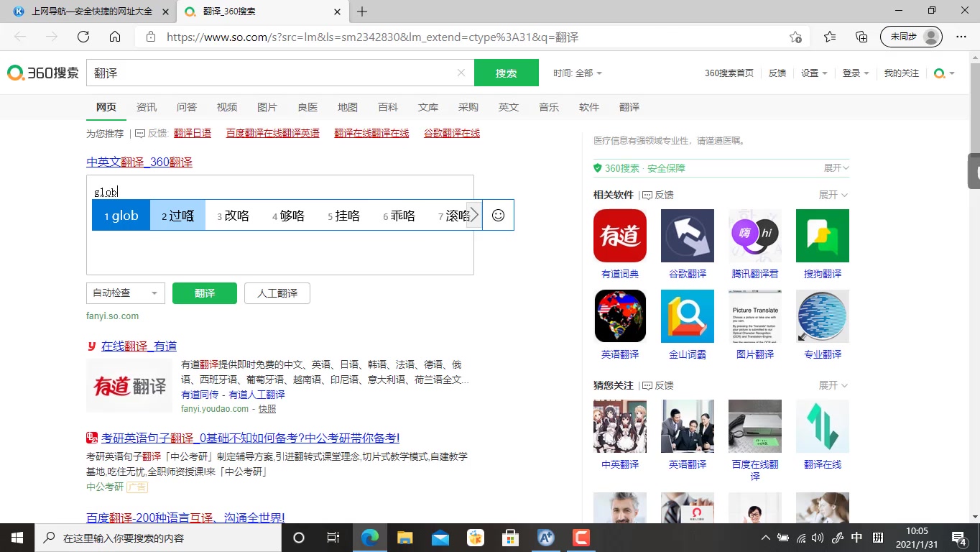
Task: Open the 英语翻译 app icon
Action: coord(620,316)
